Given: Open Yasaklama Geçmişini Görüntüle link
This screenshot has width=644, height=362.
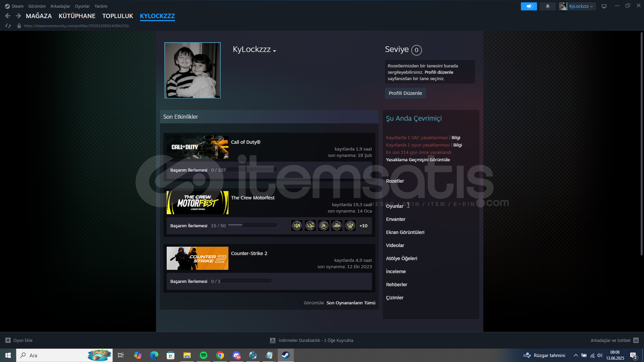Looking at the screenshot, I should (x=418, y=160).
